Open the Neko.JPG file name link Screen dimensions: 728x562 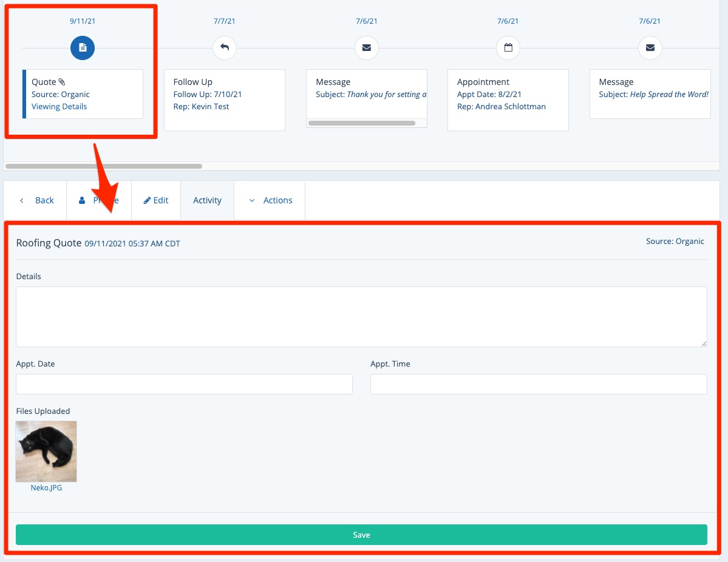click(46, 487)
